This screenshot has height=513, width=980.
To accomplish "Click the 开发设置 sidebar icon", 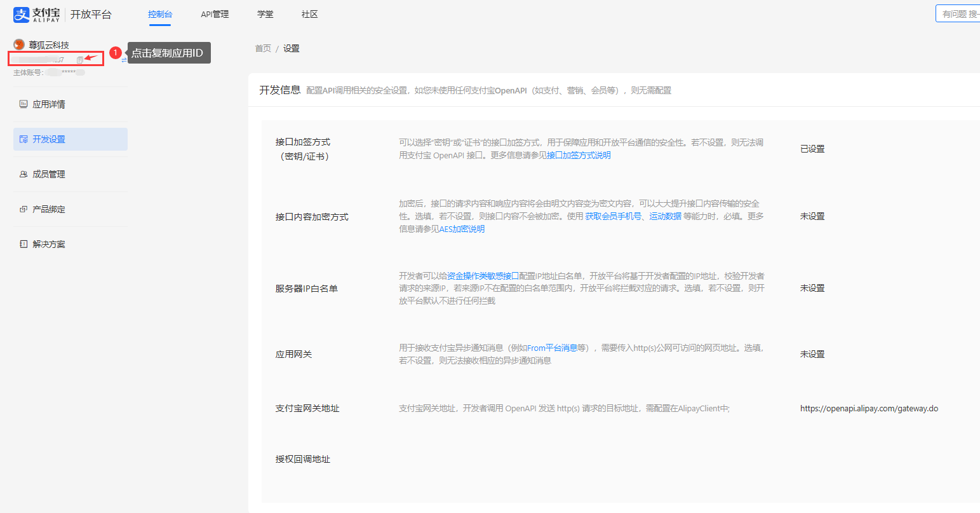I will tap(23, 139).
